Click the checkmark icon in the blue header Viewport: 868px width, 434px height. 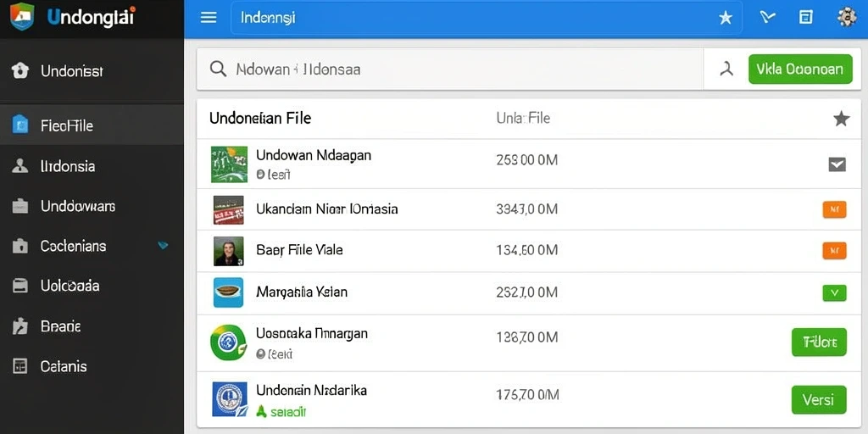pyautogui.click(x=766, y=18)
